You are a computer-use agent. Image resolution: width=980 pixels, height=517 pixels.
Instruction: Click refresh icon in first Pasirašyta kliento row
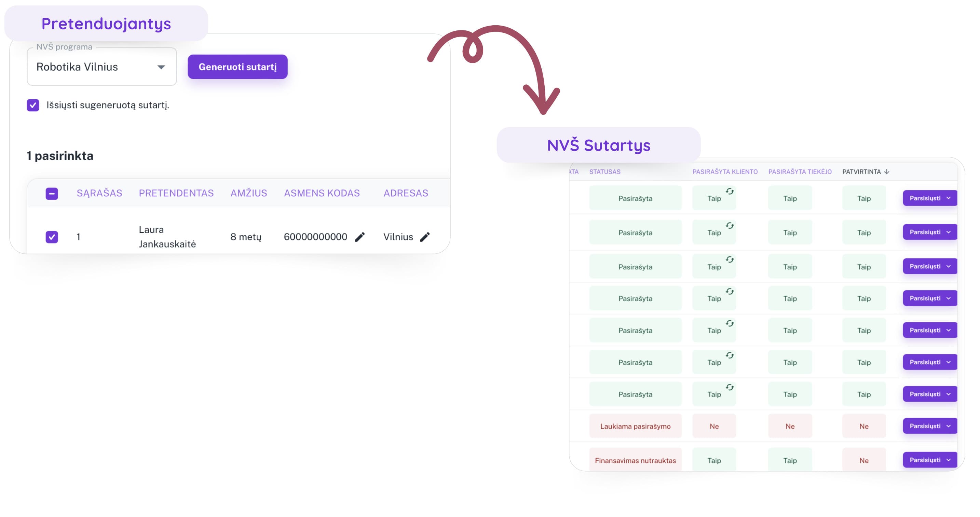pyautogui.click(x=729, y=191)
